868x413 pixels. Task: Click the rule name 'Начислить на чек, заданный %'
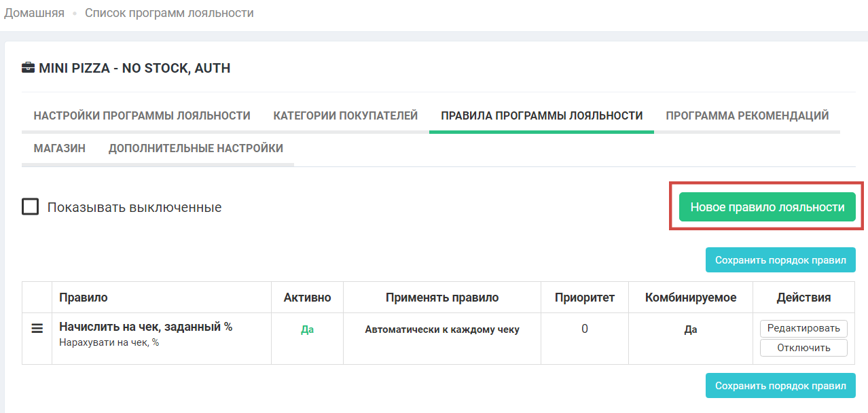(x=145, y=327)
